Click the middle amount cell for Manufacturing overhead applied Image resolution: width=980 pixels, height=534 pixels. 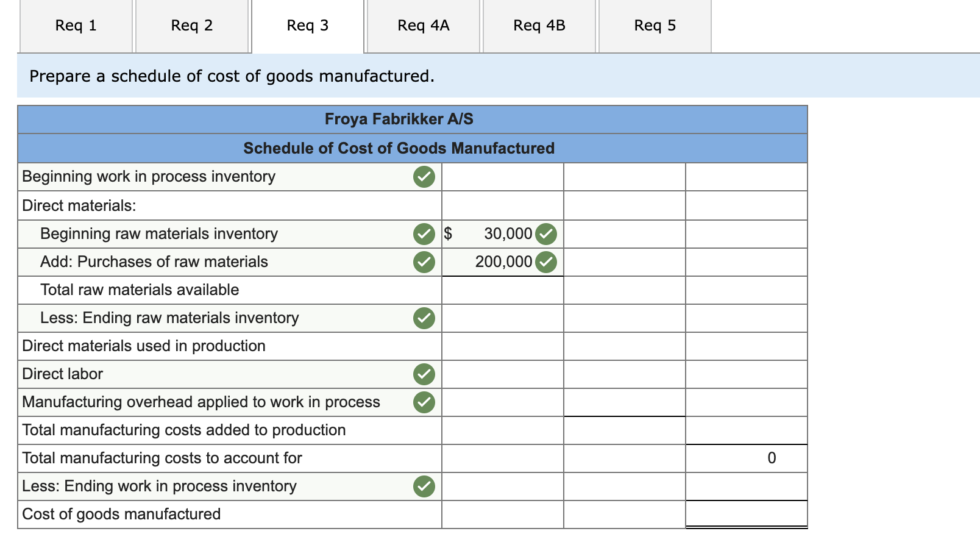pos(625,402)
